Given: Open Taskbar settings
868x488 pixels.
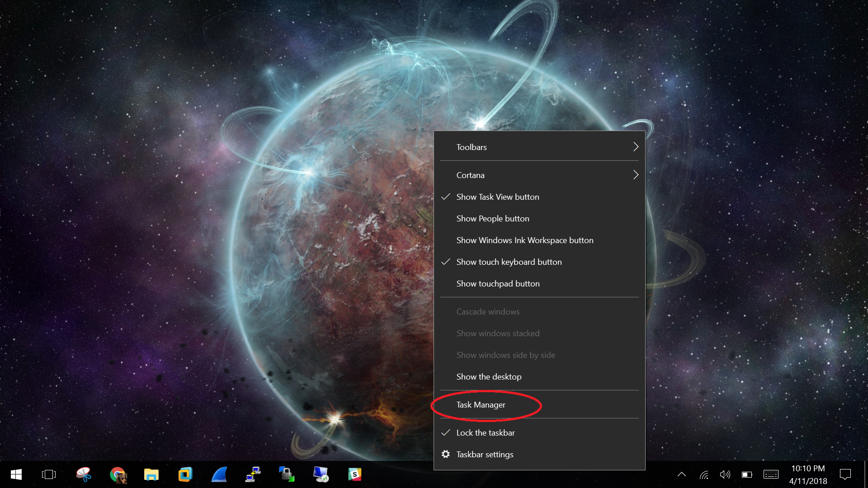Looking at the screenshot, I should click(x=485, y=455).
